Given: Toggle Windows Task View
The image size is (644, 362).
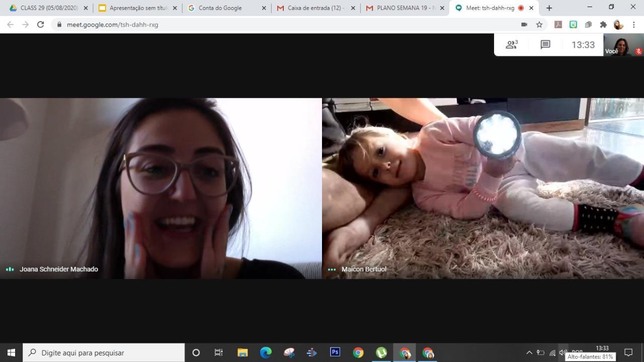Looking at the screenshot, I should tap(218, 352).
